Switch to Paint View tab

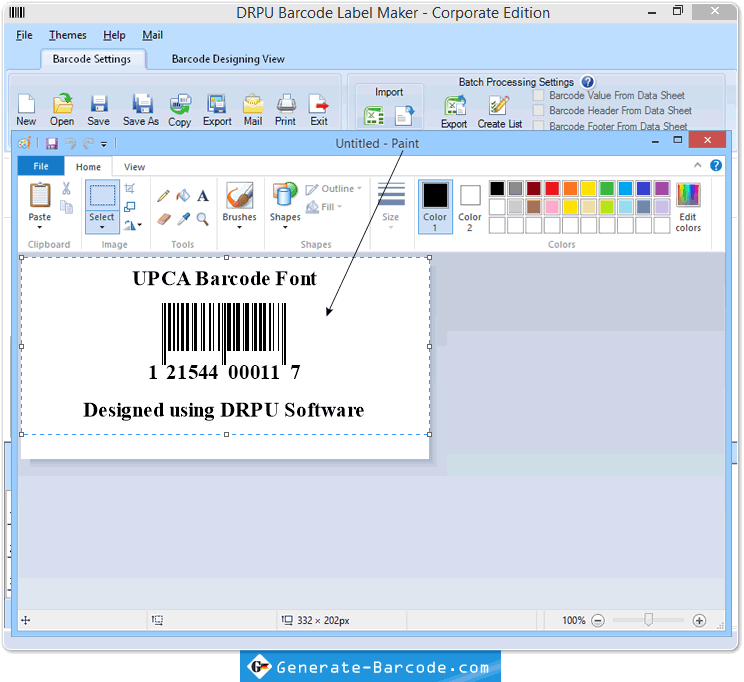[x=134, y=167]
